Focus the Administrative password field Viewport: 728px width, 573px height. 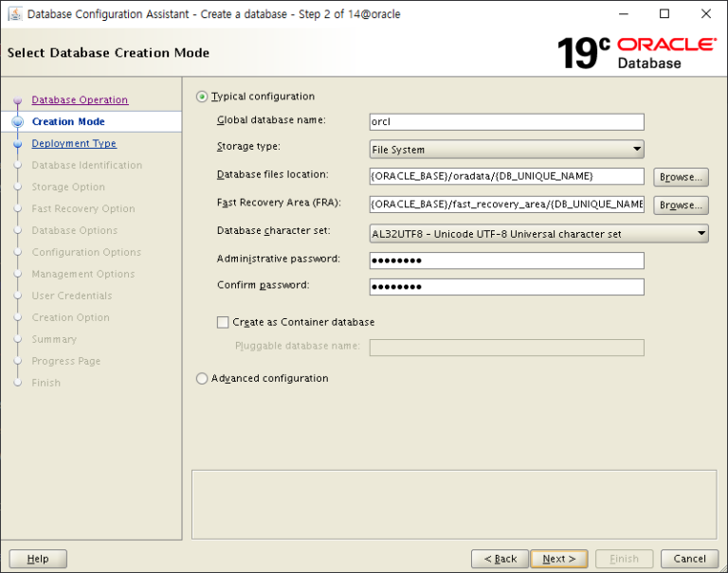(506, 260)
